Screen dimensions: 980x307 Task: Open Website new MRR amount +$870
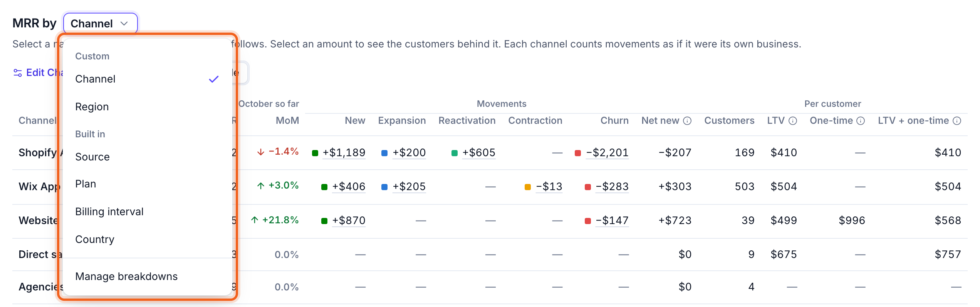pos(349,221)
